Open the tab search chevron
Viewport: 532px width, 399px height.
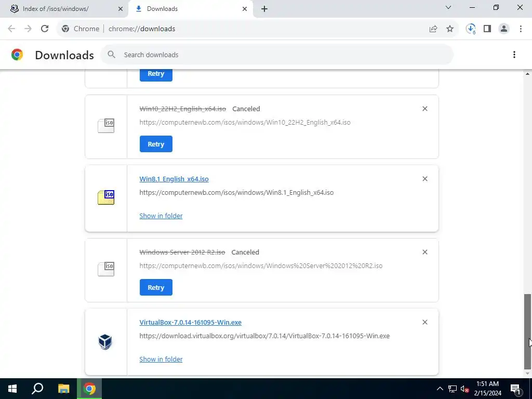coord(448,7)
